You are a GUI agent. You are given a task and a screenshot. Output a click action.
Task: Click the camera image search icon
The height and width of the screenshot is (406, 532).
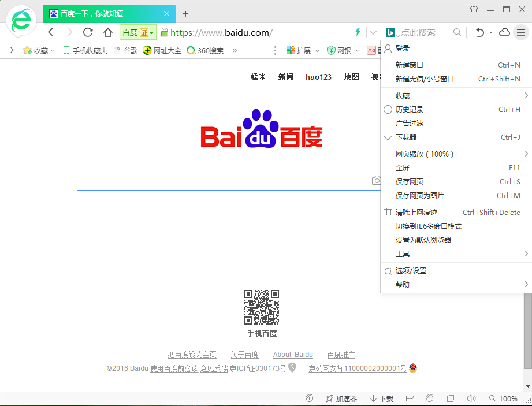[x=376, y=180]
